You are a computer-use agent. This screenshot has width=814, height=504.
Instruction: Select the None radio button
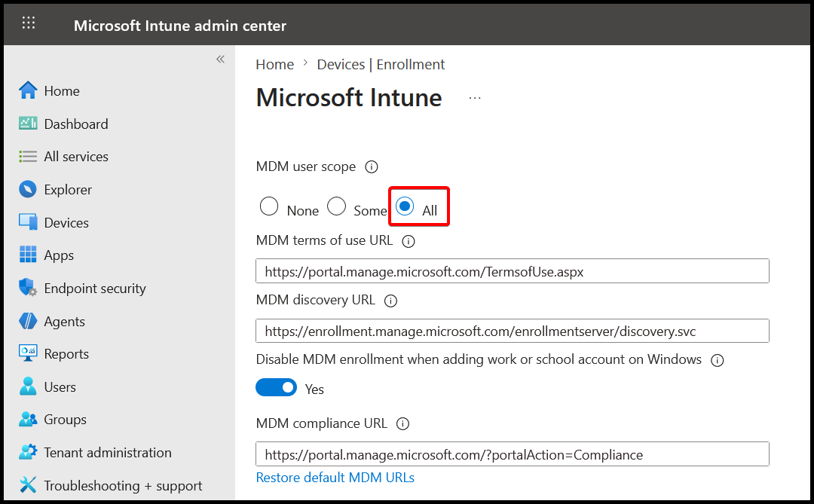coord(269,206)
